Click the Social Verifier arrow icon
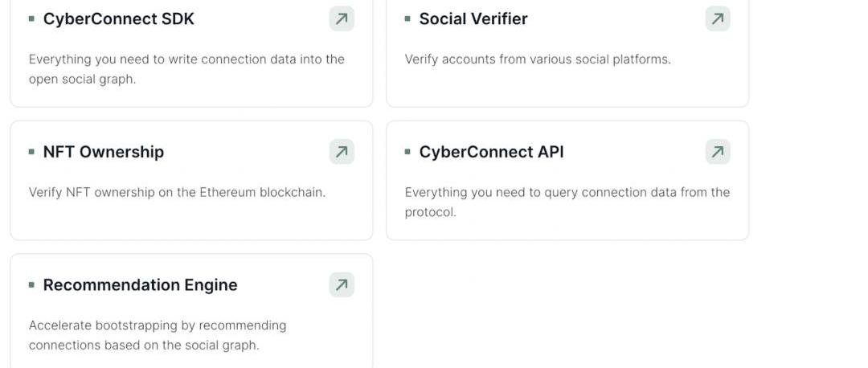Image resolution: width=868 pixels, height=368 pixels. 718,18
